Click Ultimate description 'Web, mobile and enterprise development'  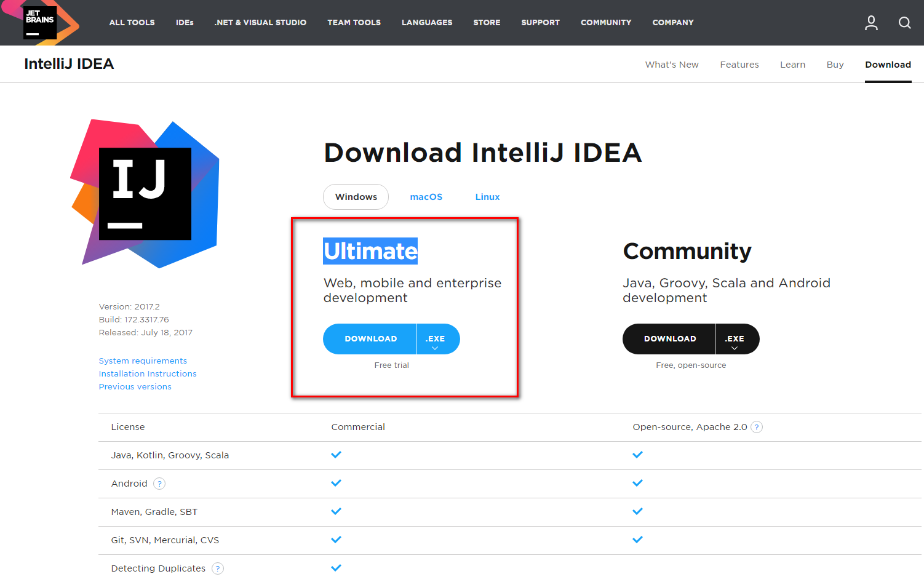(x=412, y=290)
